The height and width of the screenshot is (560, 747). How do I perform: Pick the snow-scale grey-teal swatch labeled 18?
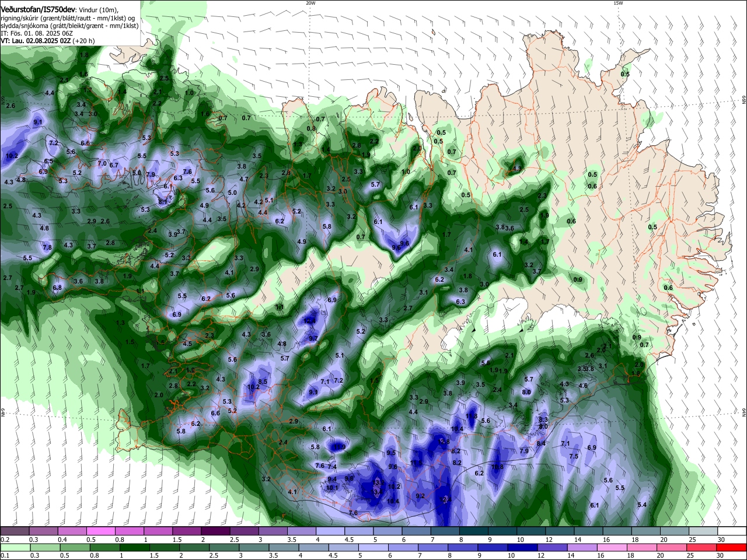[646, 531]
